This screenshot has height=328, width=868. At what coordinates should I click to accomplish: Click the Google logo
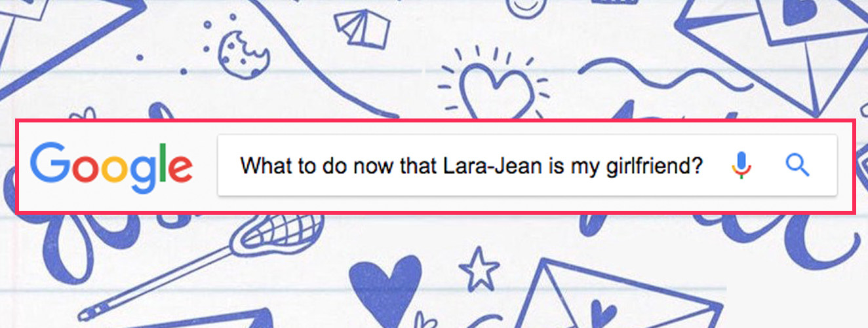tap(111, 166)
